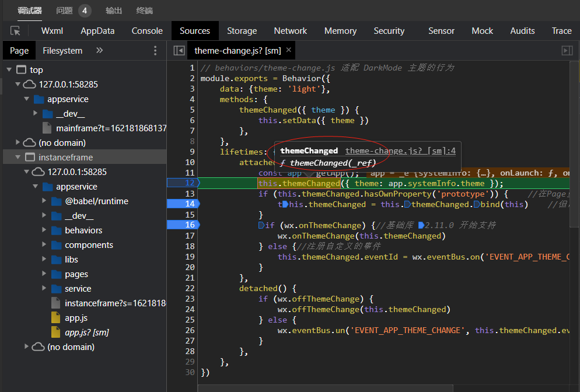
Task: Click the components folder icon
Action: pos(57,245)
